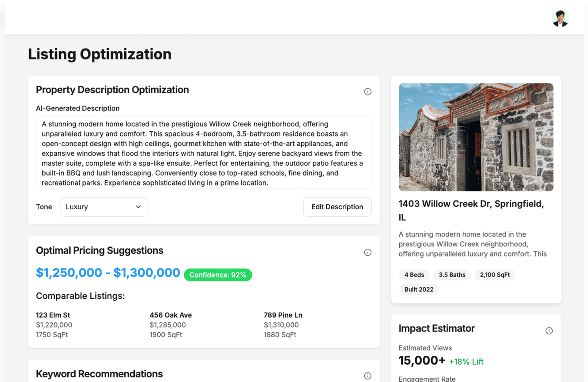The image size is (588, 382).
Task: Open user profile avatar
Action: coord(560,18)
